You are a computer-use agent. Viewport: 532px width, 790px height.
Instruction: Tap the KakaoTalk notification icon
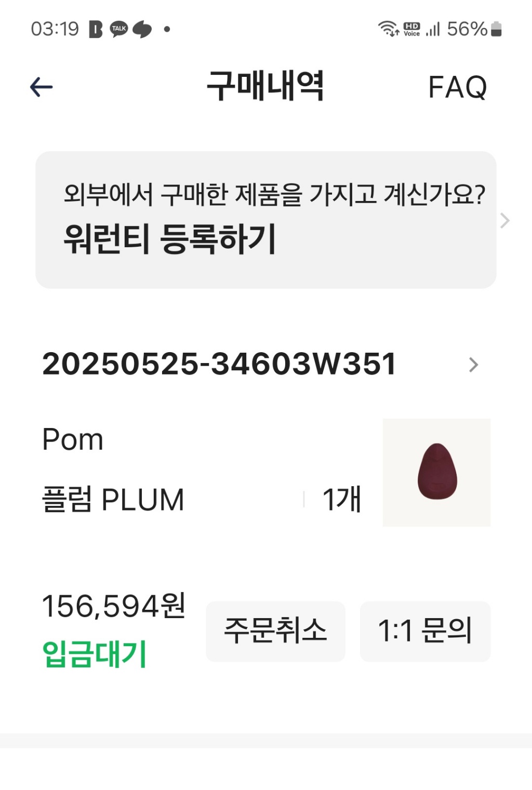point(119,29)
